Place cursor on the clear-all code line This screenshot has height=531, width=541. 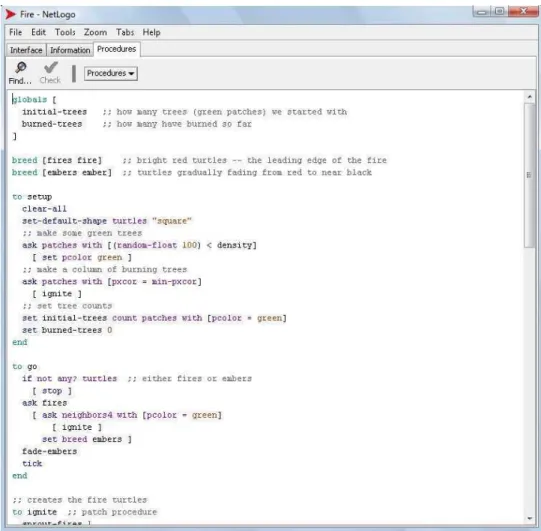click(44, 209)
